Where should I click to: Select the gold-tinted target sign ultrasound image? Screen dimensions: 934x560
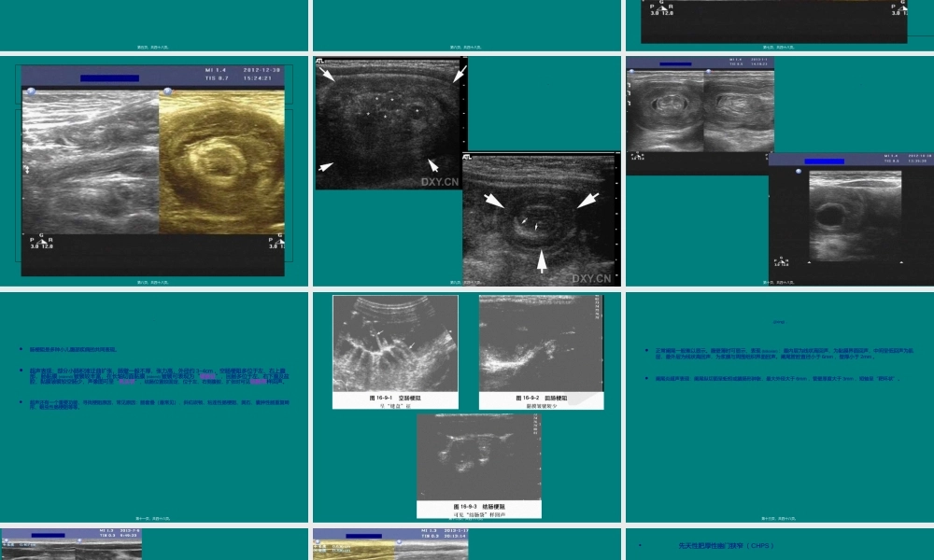(221, 163)
